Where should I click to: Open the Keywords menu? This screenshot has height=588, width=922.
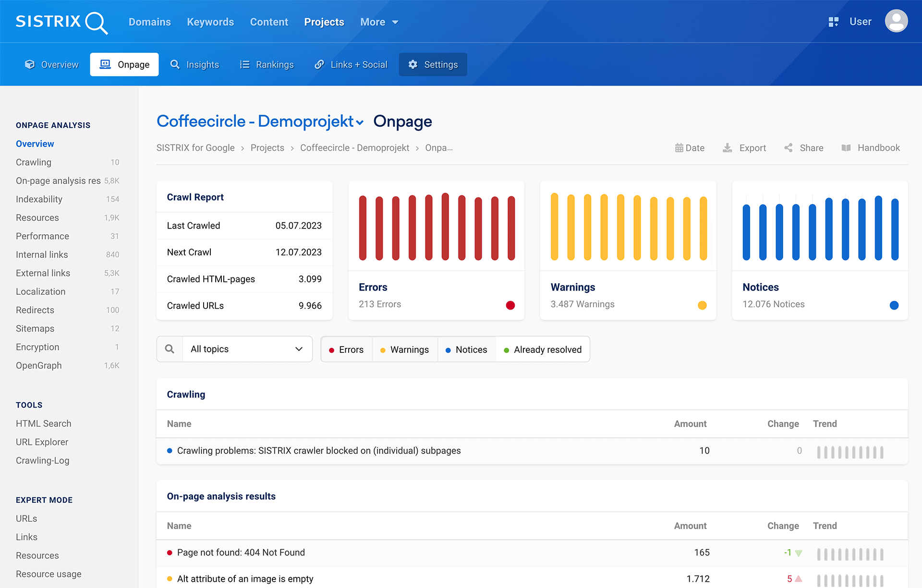(210, 22)
